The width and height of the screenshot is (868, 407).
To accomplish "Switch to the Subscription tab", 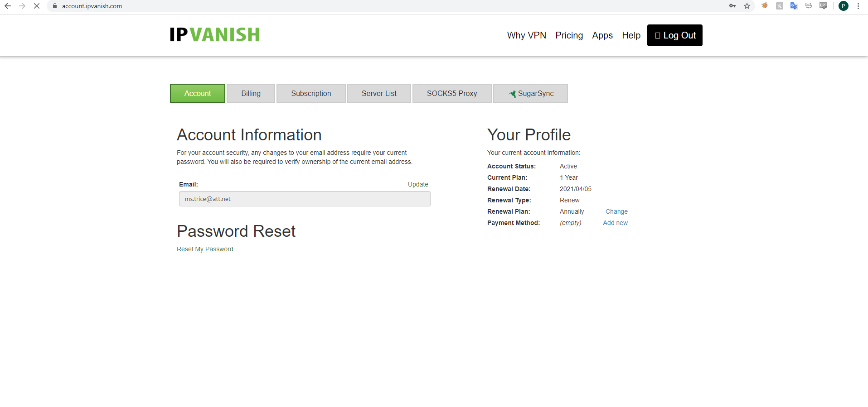I will 311,93.
